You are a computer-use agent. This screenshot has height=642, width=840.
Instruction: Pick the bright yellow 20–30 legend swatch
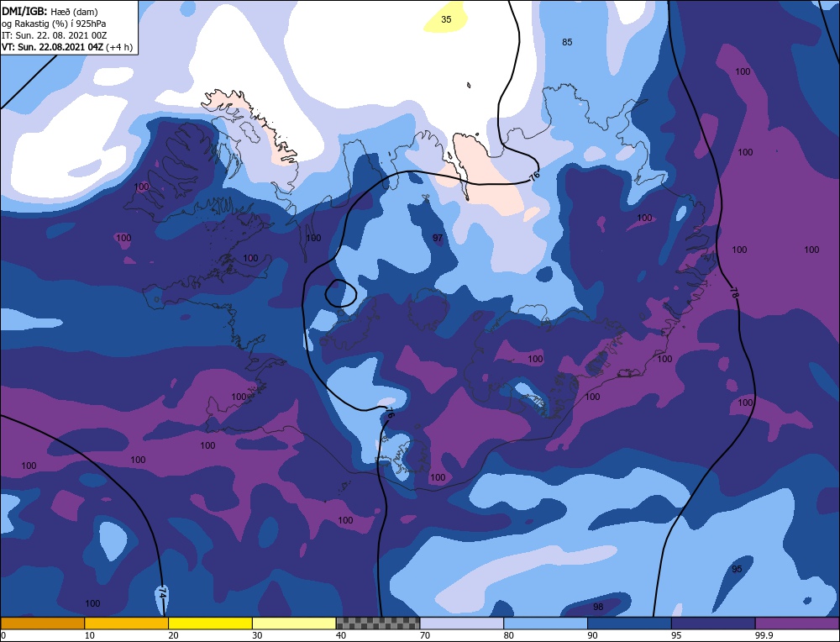pos(210,623)
